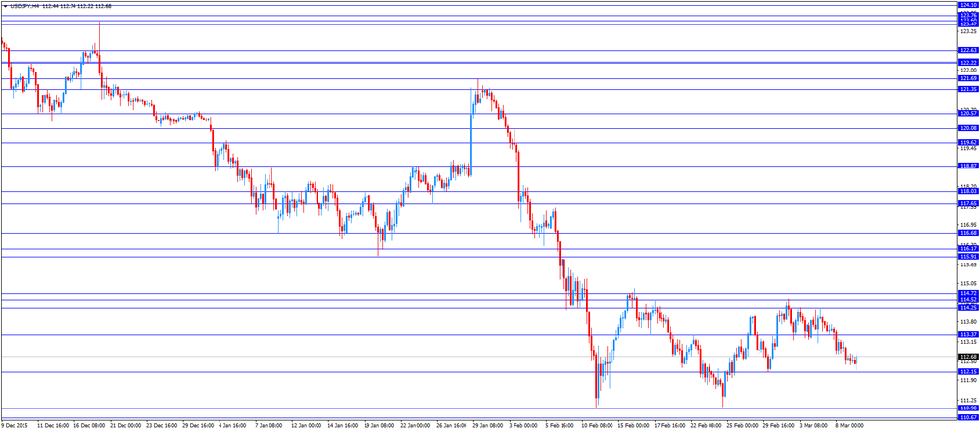
Task: Select the 116.68 price level label
Action: [968, 233]
